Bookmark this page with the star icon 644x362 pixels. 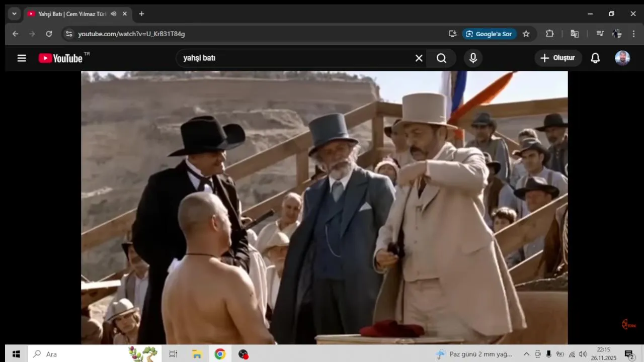pos(526,34)
